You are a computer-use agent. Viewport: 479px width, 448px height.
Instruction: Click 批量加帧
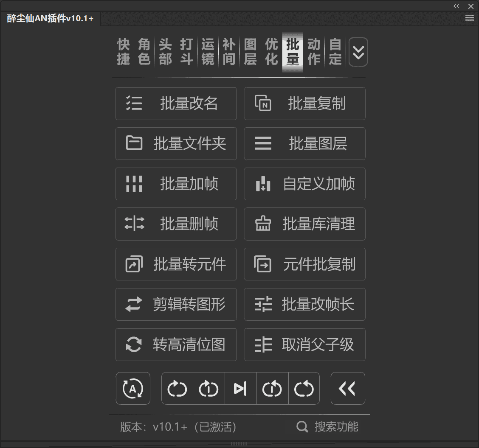(x=176, y=184)
